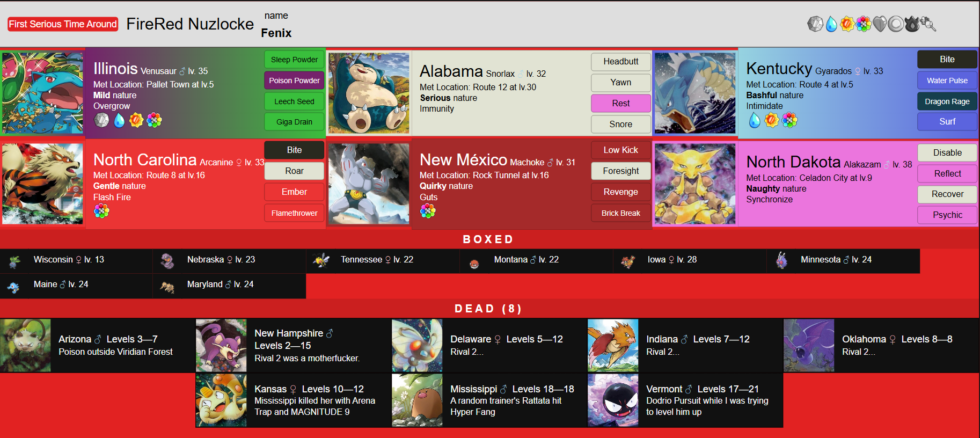Click the Rainbow Badge on Kentucky's card
Viewport: 980px width, 438px height.
tap(789, 120)
